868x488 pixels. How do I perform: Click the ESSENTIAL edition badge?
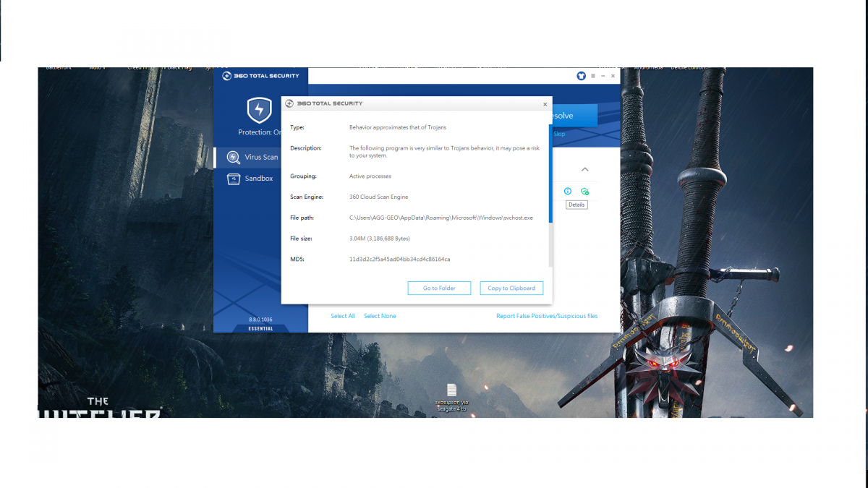[x=260, y=328]
